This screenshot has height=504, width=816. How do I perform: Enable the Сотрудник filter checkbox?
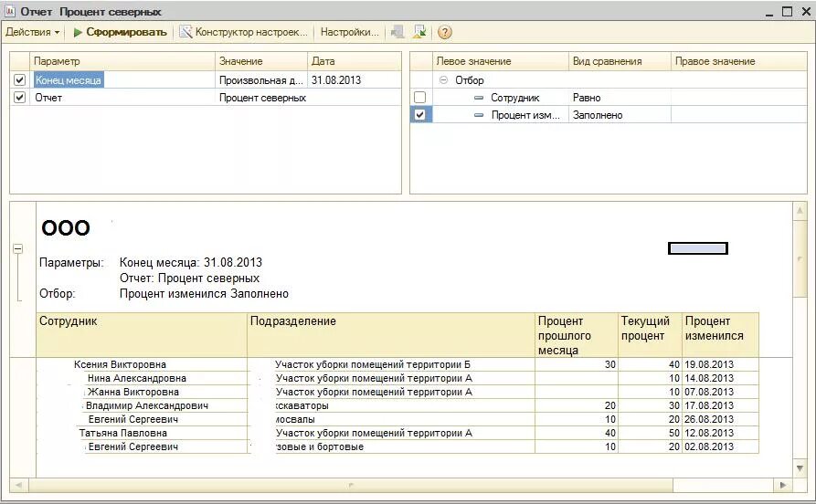coord(419,98)
